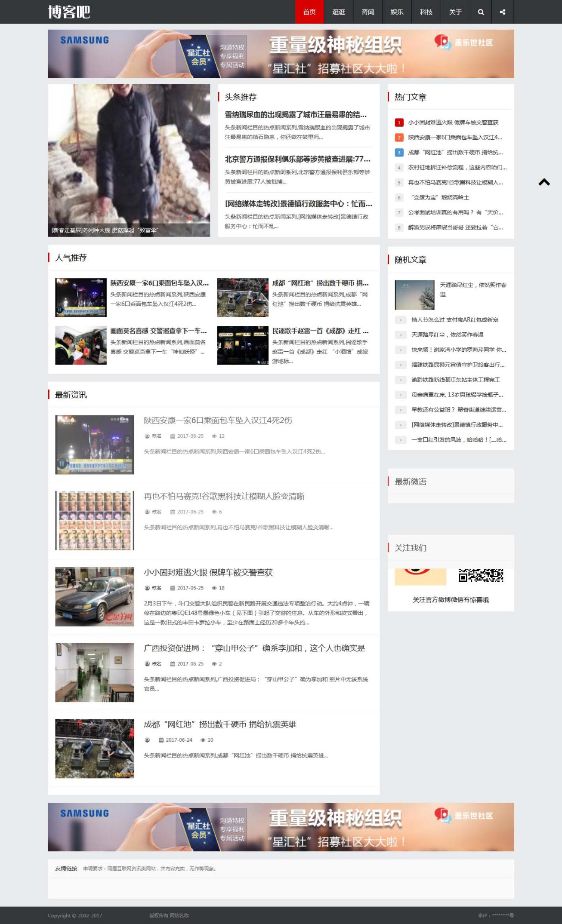Screen dimensions: 562x924
Task: Open hot article 农村征地拆迁补偿流程
Action: pos(457,168)
